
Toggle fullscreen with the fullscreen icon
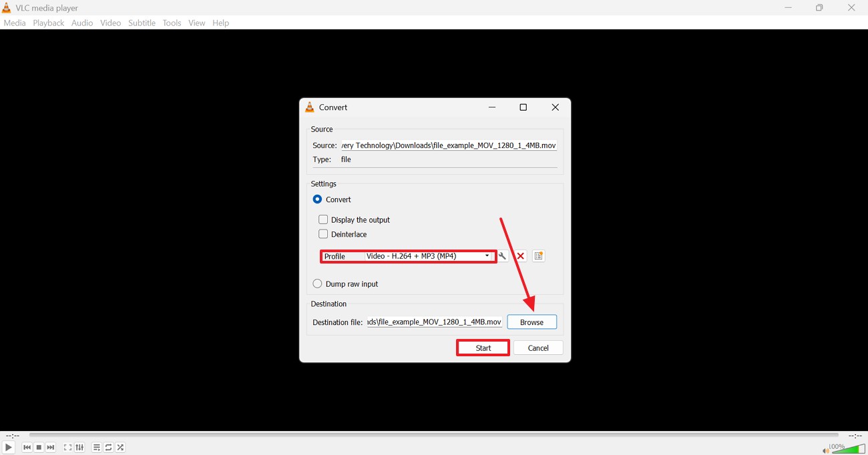(x=67, y=447)
